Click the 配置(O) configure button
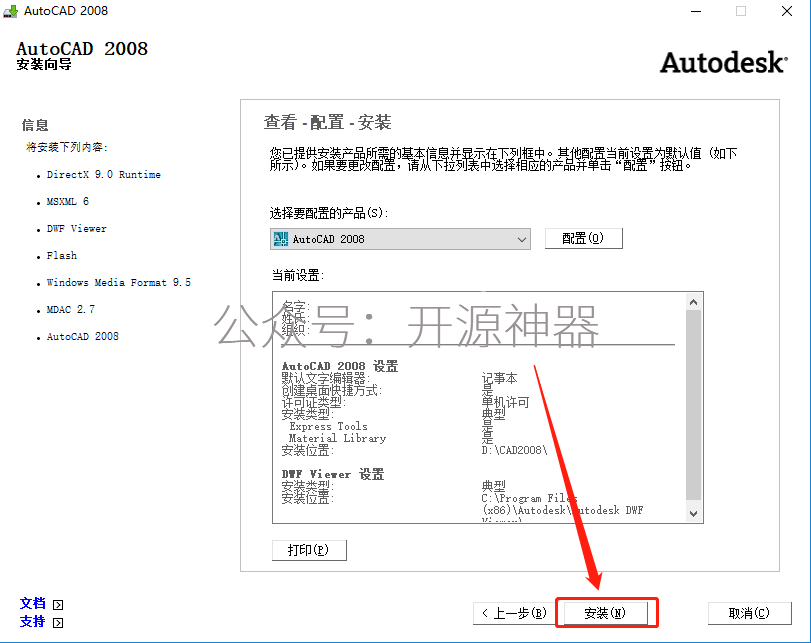 pos(583,238)
